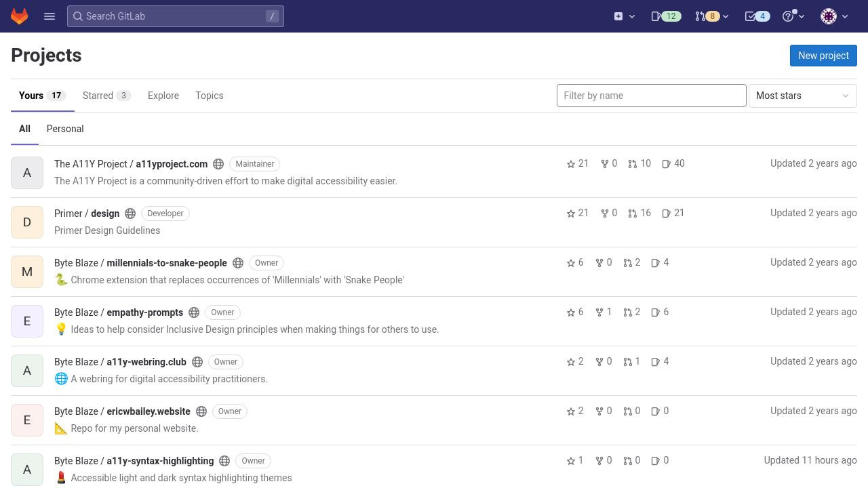
Task: View the 21 issues of Primer design
Action: (673, 213)
